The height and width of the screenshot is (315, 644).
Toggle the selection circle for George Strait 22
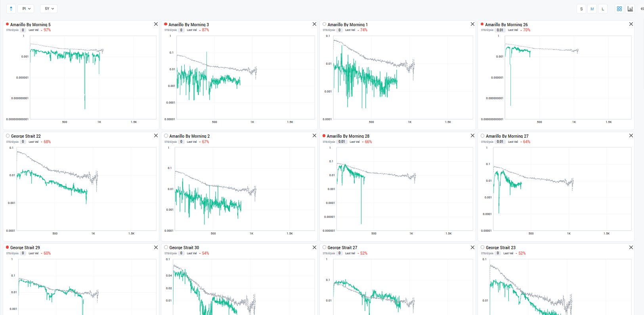pyautogui.click(x=8, y=136)
